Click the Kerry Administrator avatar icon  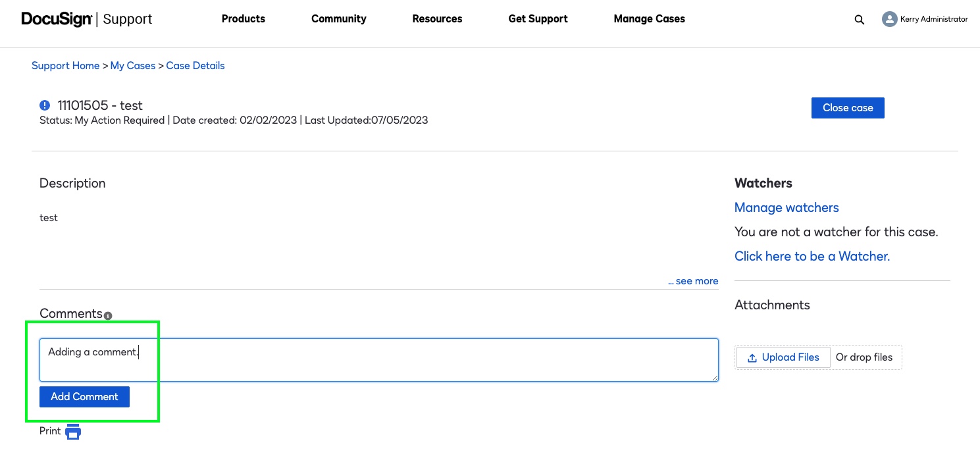889,19
